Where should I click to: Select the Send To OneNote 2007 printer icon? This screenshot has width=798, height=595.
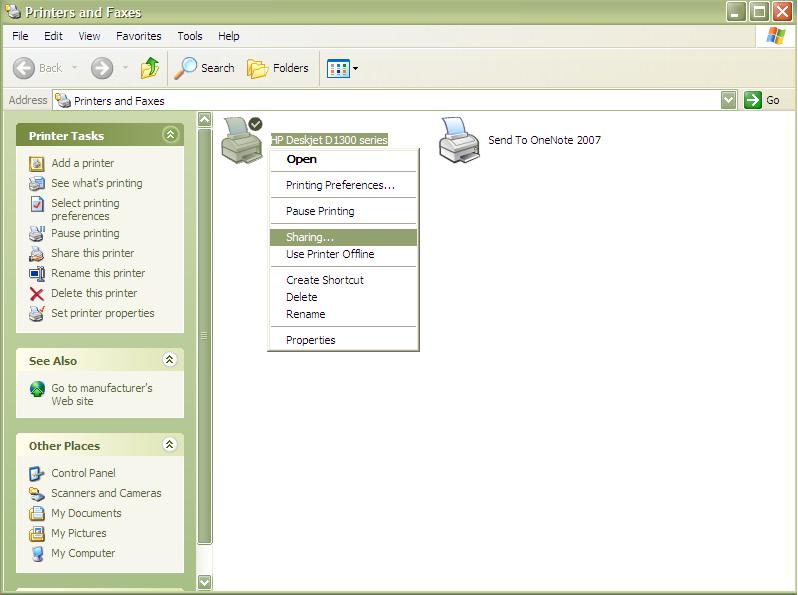[459, 140]
